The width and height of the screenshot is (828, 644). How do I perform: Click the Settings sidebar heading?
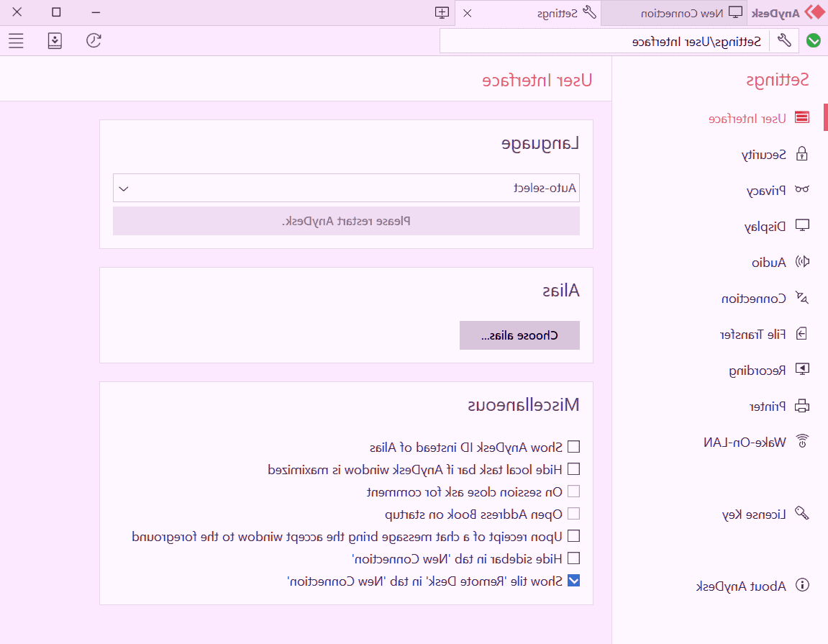778,81
